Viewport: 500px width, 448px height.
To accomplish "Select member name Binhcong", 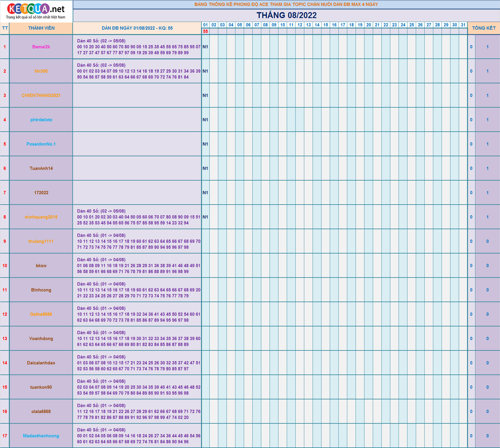I will click(x=41, y=290).
